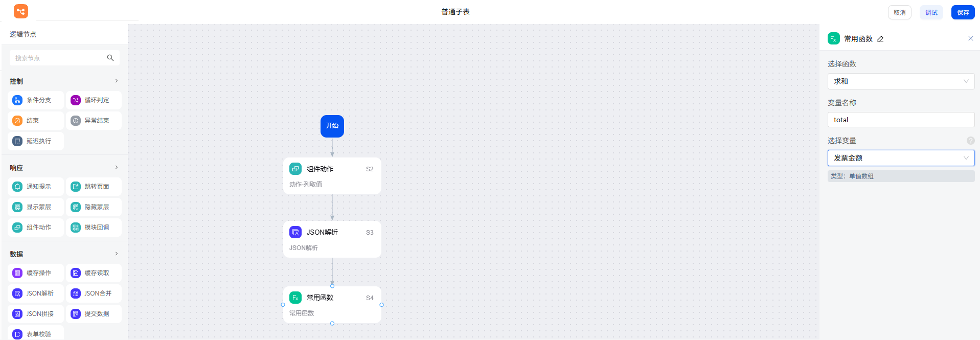Pick the 异常结束 node icon
The width and height of the screenshot is (980, 340).
(76, 121)
